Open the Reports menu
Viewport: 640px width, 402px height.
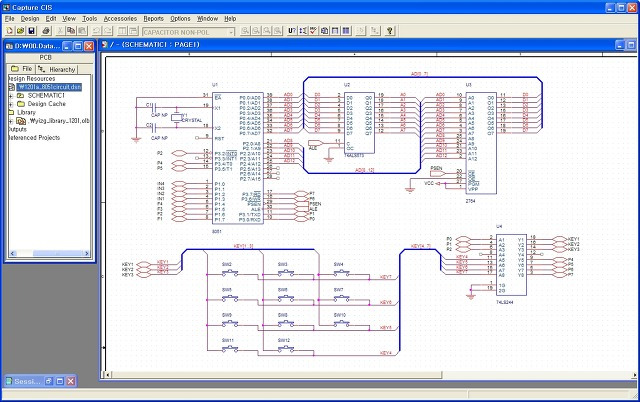(153, 18)
